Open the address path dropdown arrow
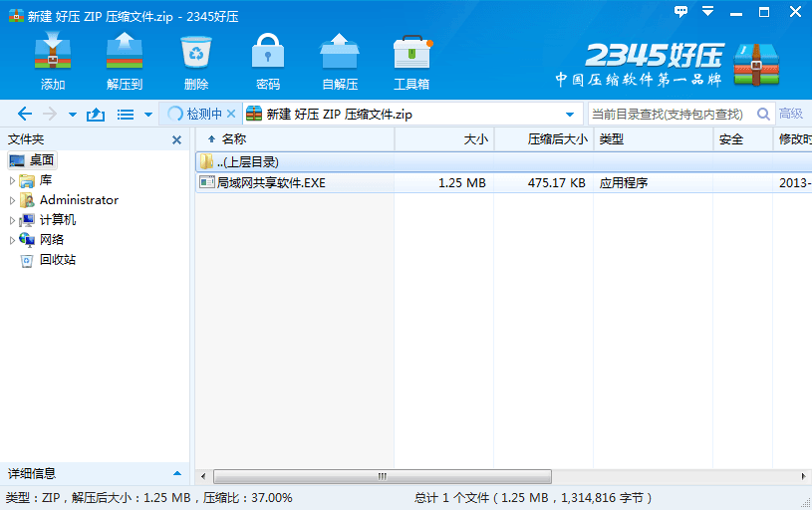This screenshot has height=510, width=812. click(570, 115)
